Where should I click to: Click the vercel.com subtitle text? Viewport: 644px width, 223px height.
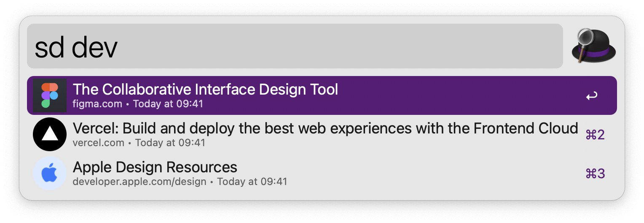pos(99,142)
